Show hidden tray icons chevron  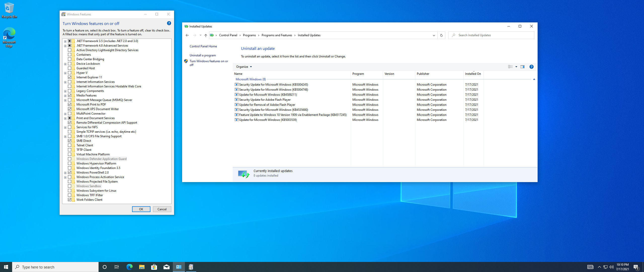click(599, 267)
